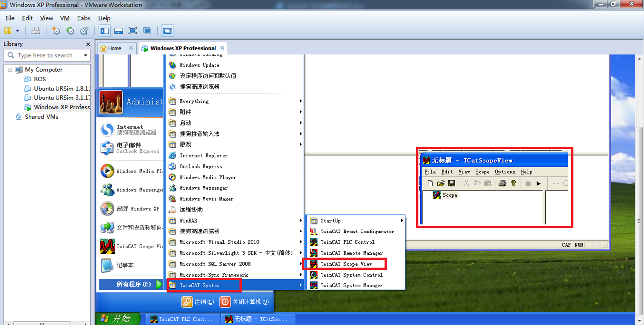Open TwinCAT Scope View from submenu
Image resolution: width=644 pixels, height=325 pixels.
[345, 264]
